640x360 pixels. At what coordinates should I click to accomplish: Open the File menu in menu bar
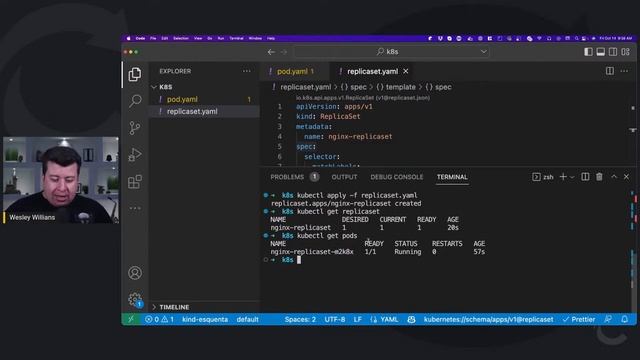tap(153, 38)
